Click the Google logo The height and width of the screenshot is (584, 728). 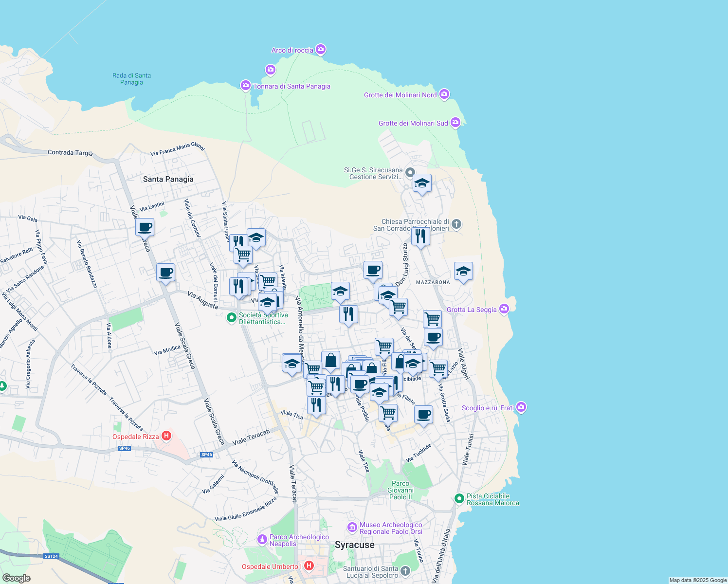tap(16, 578)
